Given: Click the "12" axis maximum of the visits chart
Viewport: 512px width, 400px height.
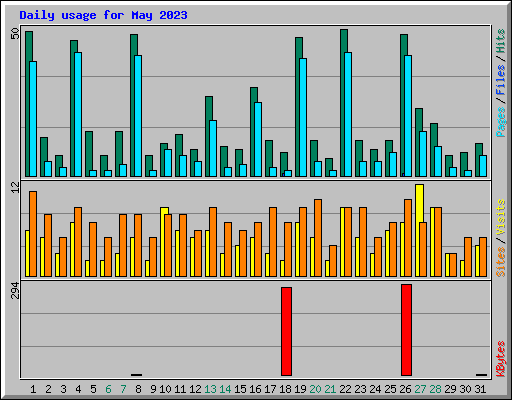Looking at the screenshot, I should pyautogui.click(x=15, y=187).
